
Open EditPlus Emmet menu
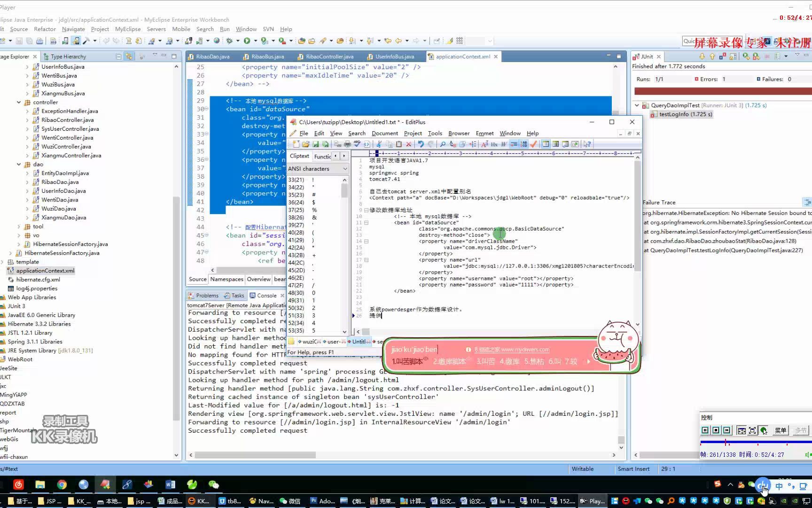[484, 133]
